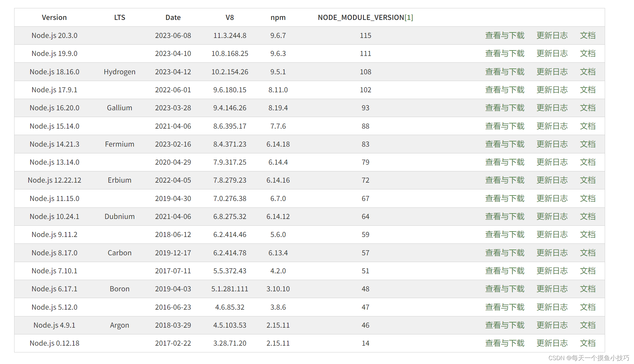Open 文档 for Node.js 0.12.18
This screenshot has width=634, height=364.
[x=588, y=343]
